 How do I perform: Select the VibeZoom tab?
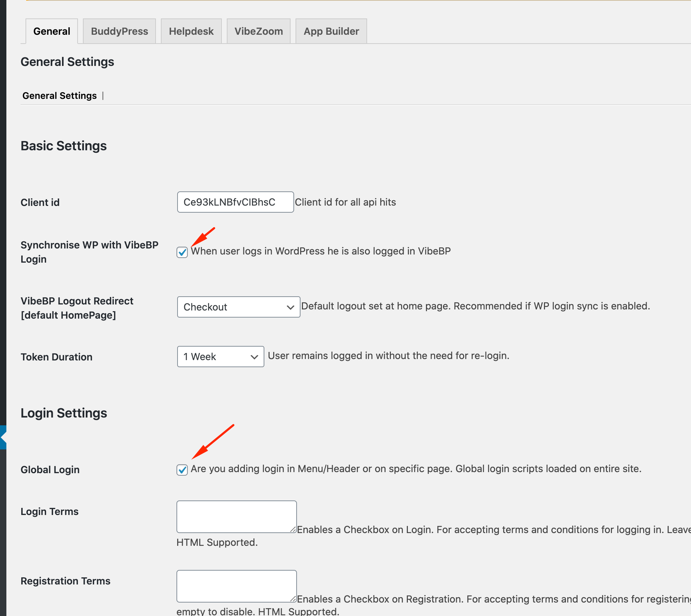[259, 31]
